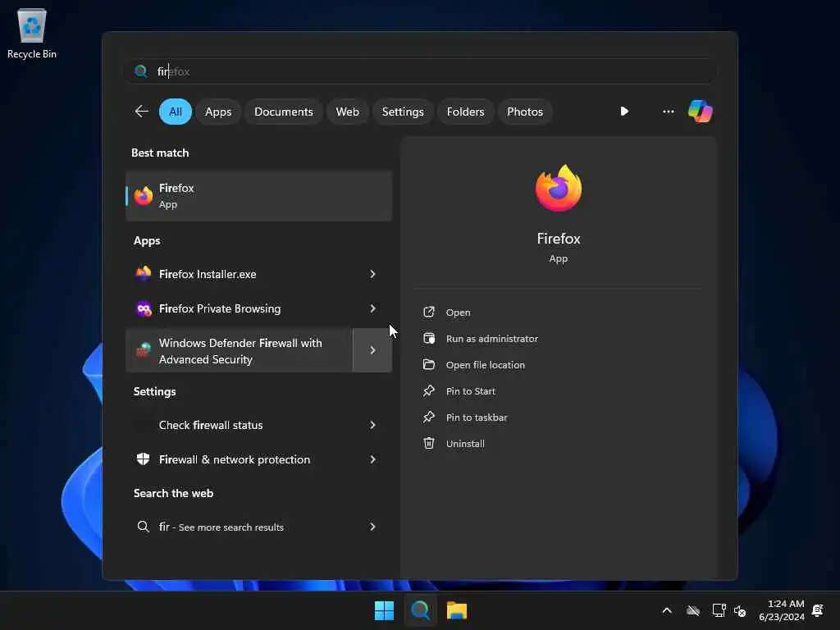Open Copilot from the colorful icon
Image resolution: width=840 pixels, height=630 pixels.
pyautogui.click(x=701, y=112)
